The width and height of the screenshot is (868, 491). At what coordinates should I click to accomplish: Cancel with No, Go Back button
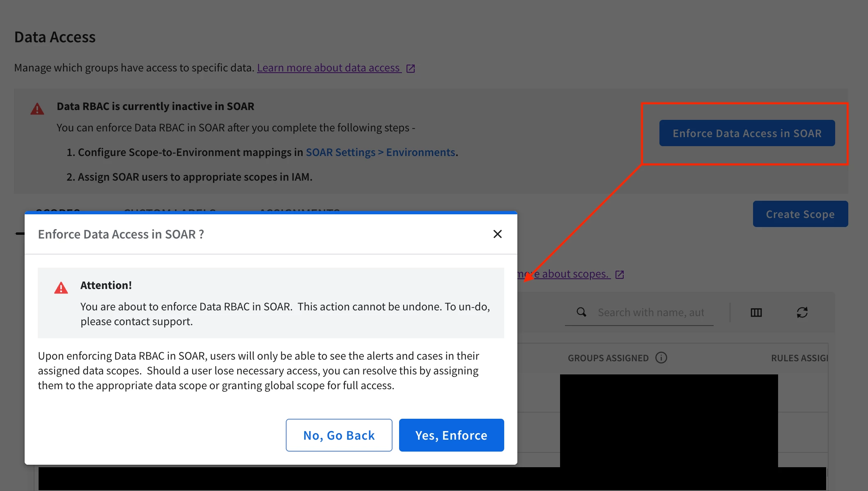(x=339, y=435)
